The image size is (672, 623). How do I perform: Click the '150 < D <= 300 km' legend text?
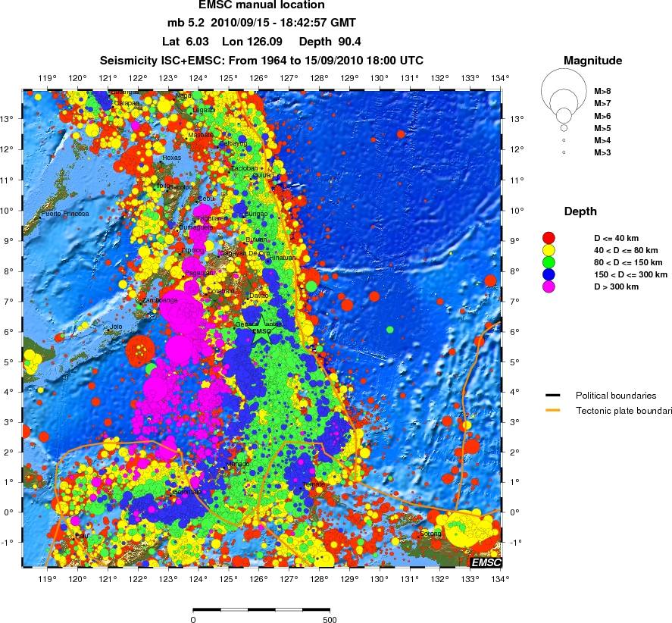pyautogui.click(x=630, y=274)
